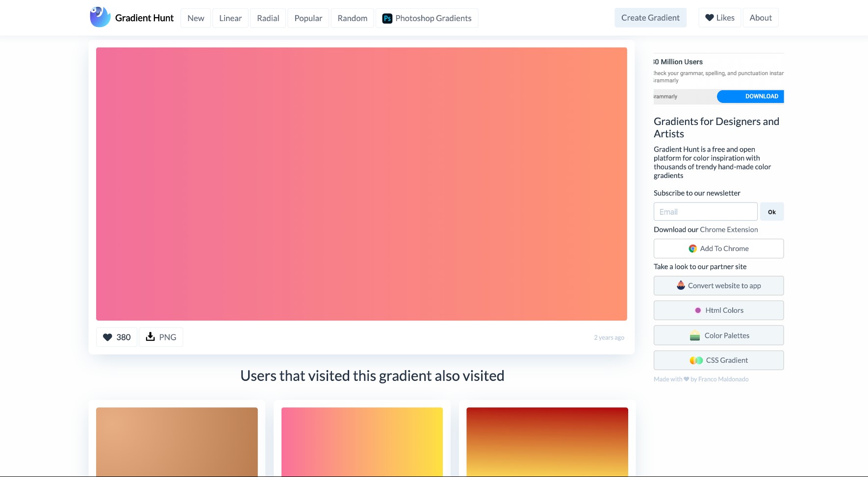Like the gradient using the heart icon
Screen dimensions: 868x477
107,337
